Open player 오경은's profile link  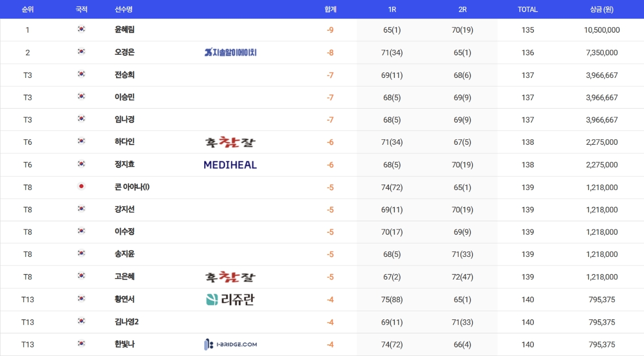point(125,52)
